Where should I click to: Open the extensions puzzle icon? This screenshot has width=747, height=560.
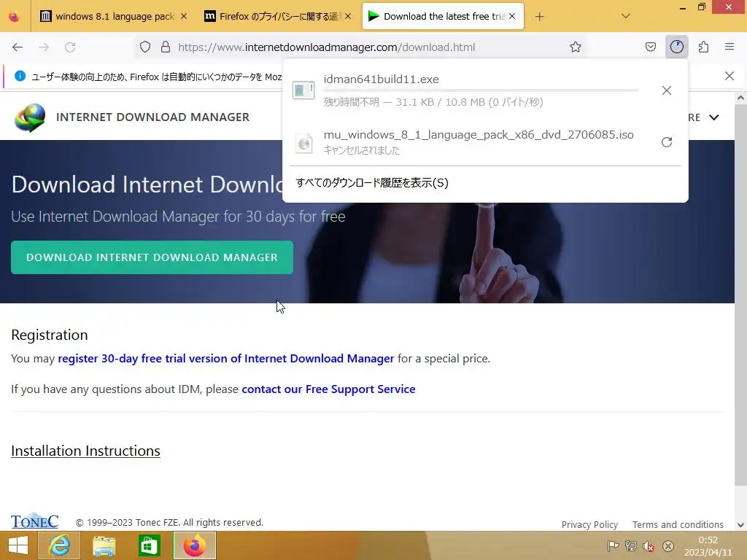point(703,47)
